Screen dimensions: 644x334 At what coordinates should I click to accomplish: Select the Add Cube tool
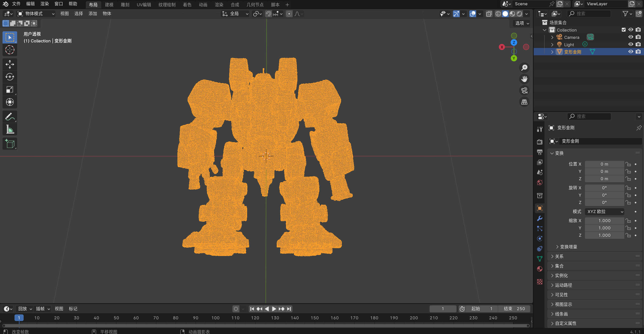pyautogui.click(x=10, y=144)
